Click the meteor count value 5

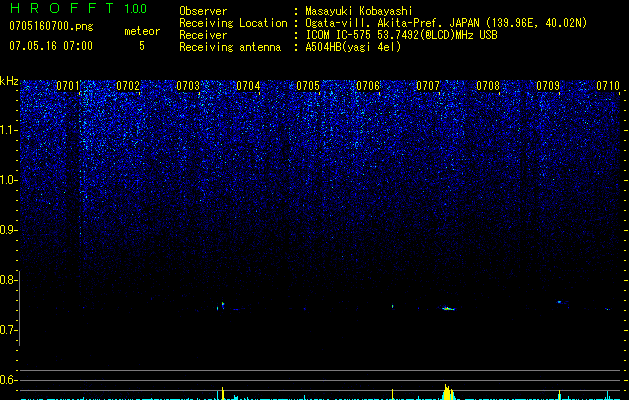pos(142,46)
